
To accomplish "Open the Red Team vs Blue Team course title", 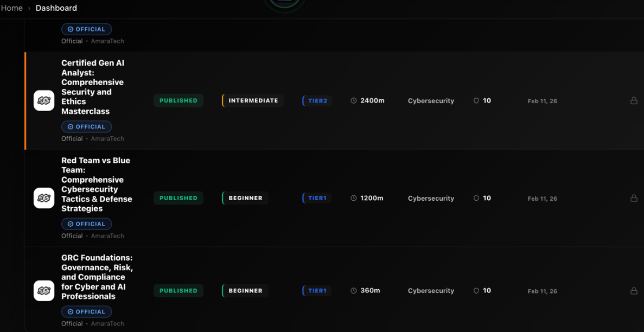I will [97, 184].
